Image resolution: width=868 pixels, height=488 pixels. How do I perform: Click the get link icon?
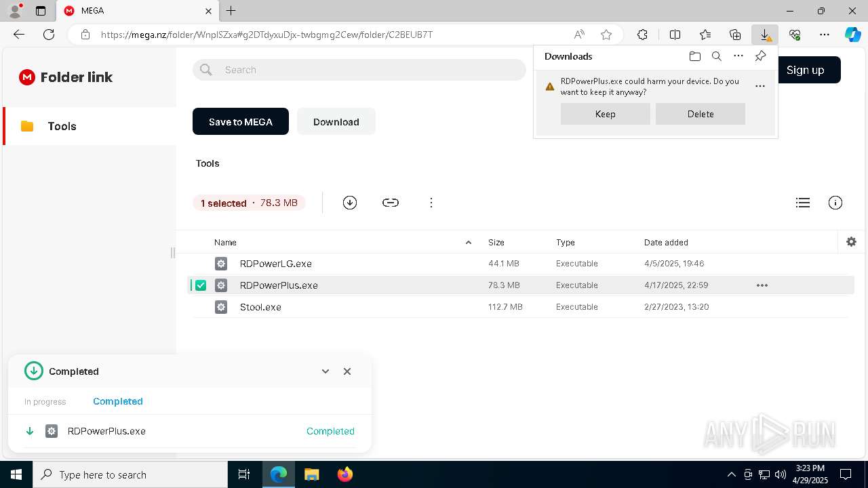click(391, 203)
